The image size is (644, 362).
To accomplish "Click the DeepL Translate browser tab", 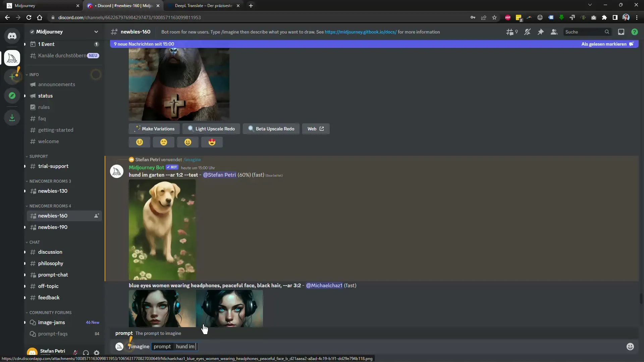I will coord(204,5).
